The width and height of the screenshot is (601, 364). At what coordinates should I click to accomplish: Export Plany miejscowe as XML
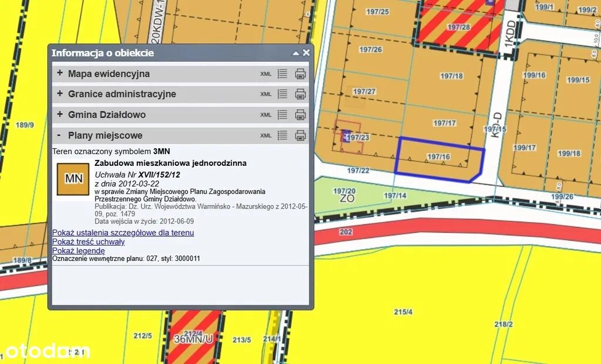(x=266, y=135)
